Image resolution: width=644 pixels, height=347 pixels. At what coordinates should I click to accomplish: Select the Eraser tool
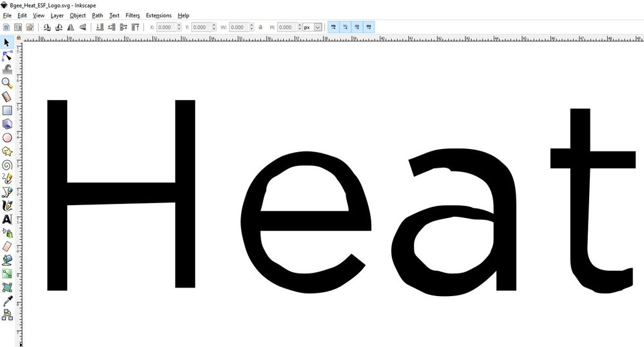(7, 246)
